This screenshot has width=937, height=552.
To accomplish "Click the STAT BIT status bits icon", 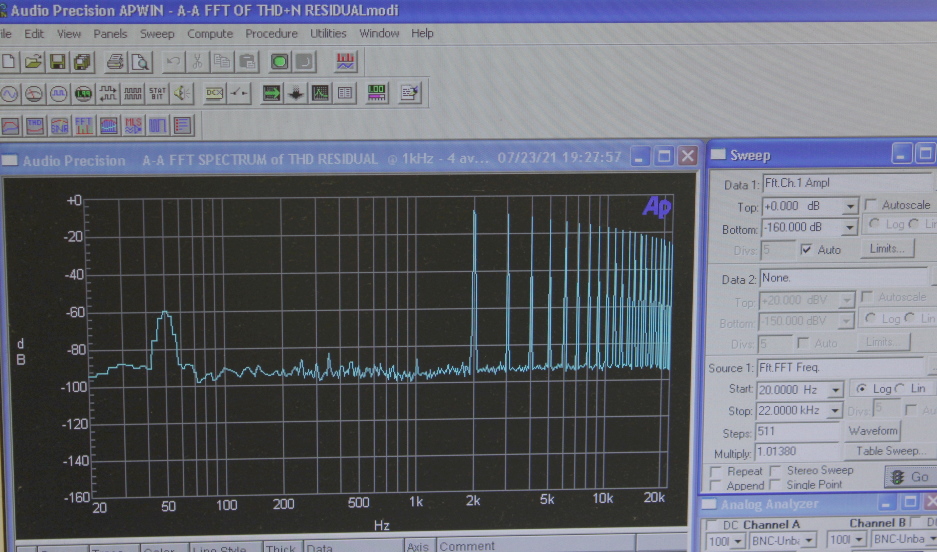I will [x=158, y=93].
